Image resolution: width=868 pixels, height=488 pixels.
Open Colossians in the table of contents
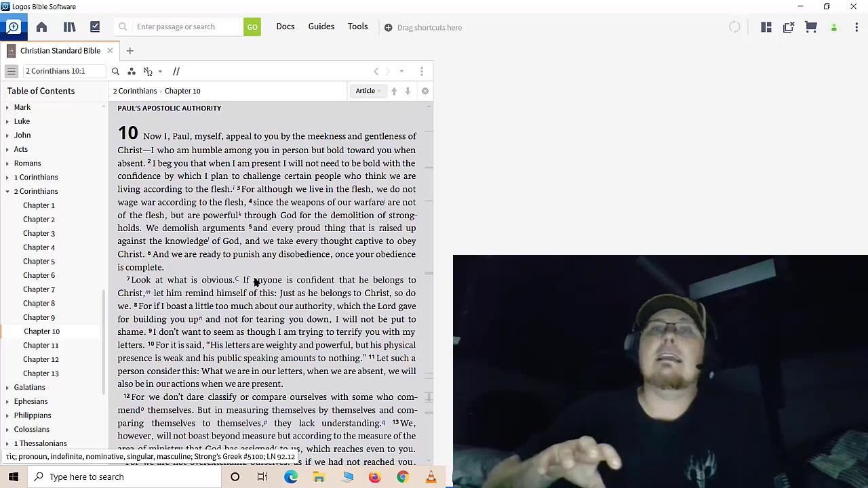tap(32, 429)
